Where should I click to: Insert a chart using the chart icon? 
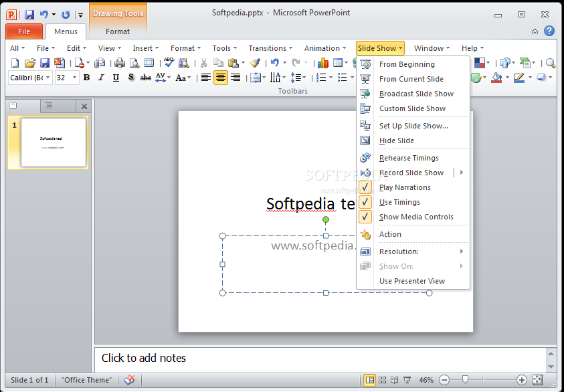click(x=323, y=64)
